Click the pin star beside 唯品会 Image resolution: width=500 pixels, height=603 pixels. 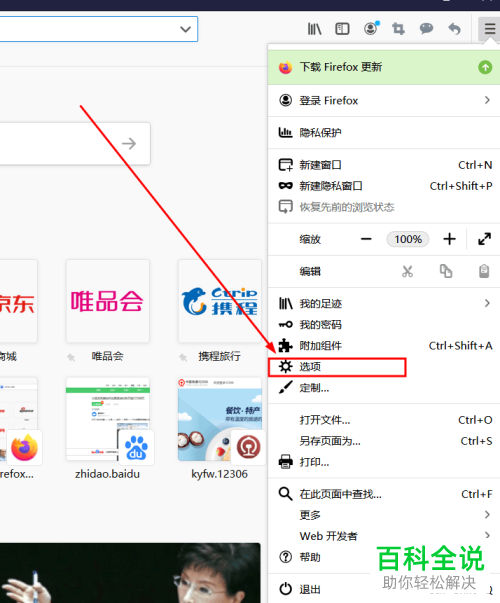coord(71,357)
